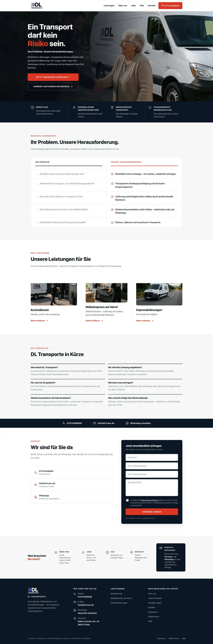Focus the Ihre E-Mail-Adresse field
The width and height of the screenshot is (213, 644).
152,466
